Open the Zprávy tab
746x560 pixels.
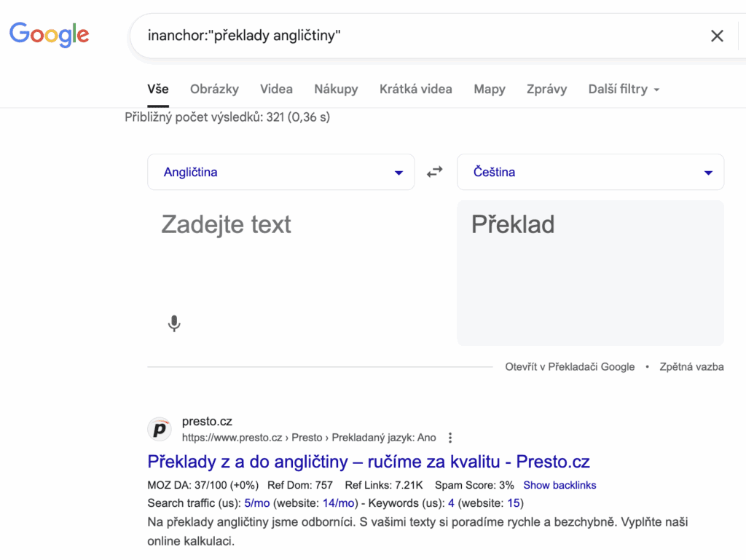click(x=546, y=90)
